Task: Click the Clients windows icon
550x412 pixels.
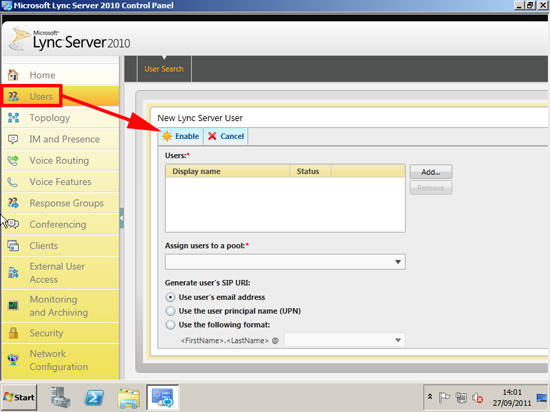Action: tap(13, 245)
